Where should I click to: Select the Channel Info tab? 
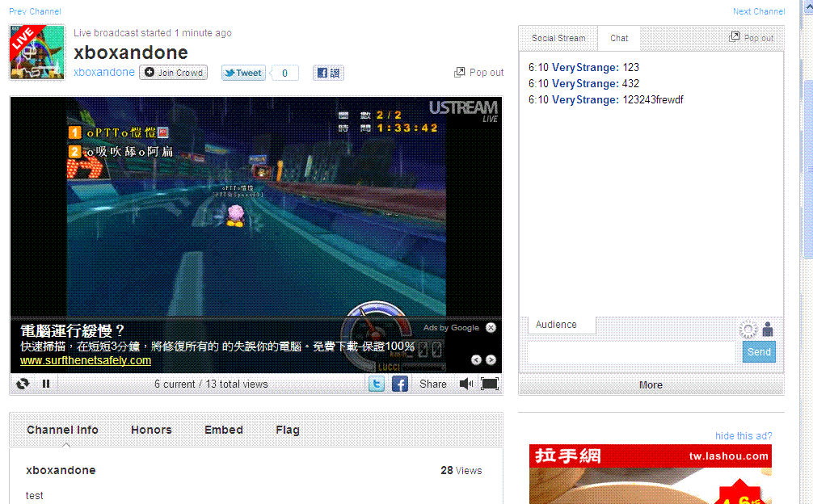click(63, 430)
